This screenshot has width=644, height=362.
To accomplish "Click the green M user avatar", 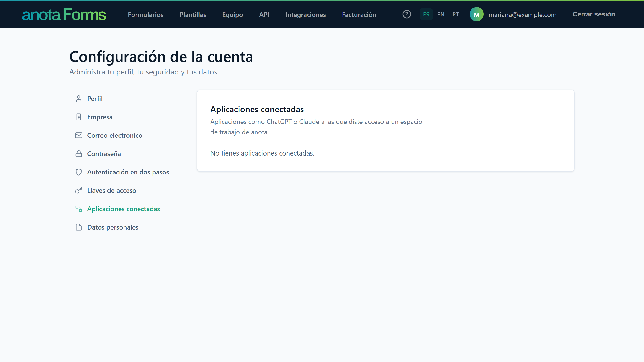I will click(x=476, y=14).
